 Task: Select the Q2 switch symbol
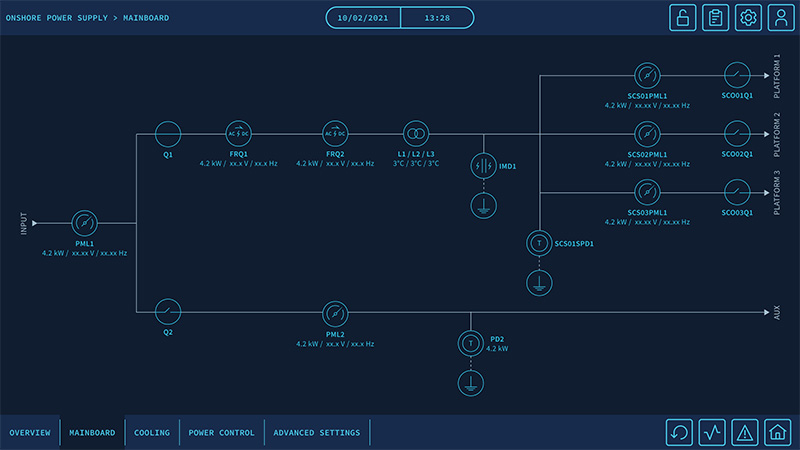(x=168, y=311)
